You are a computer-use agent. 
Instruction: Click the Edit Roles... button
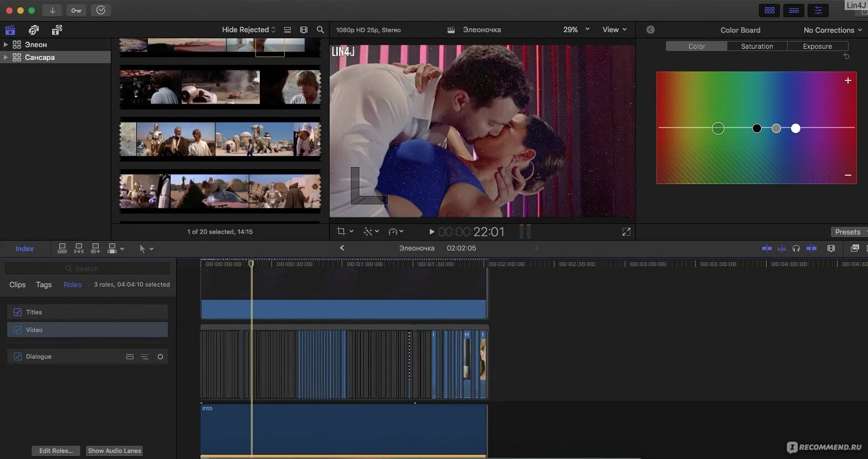[x=56, y=451]
